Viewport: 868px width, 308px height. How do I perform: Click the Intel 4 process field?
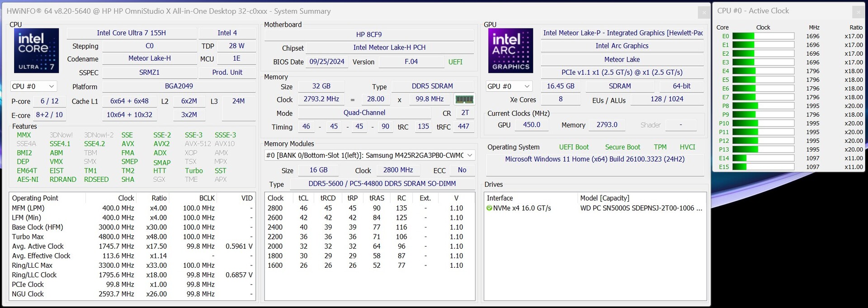(227, 33)
